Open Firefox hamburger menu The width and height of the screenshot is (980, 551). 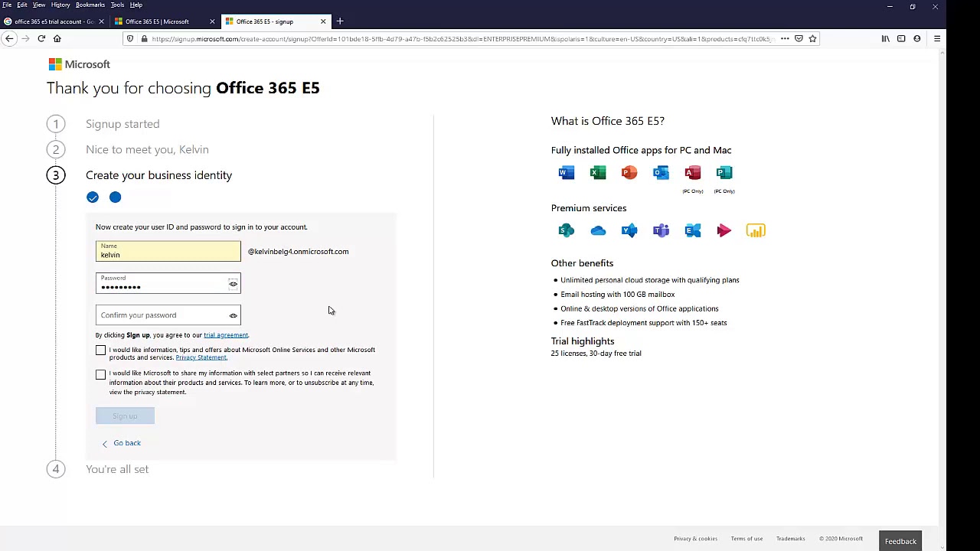937,38
